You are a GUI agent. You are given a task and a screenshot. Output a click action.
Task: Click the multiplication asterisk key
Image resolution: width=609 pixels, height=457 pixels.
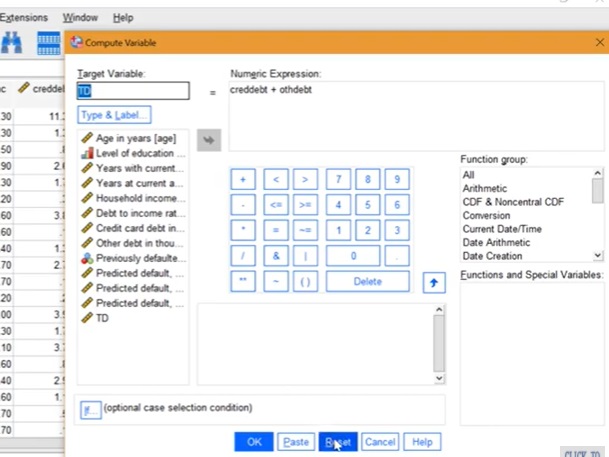(243, 230)
